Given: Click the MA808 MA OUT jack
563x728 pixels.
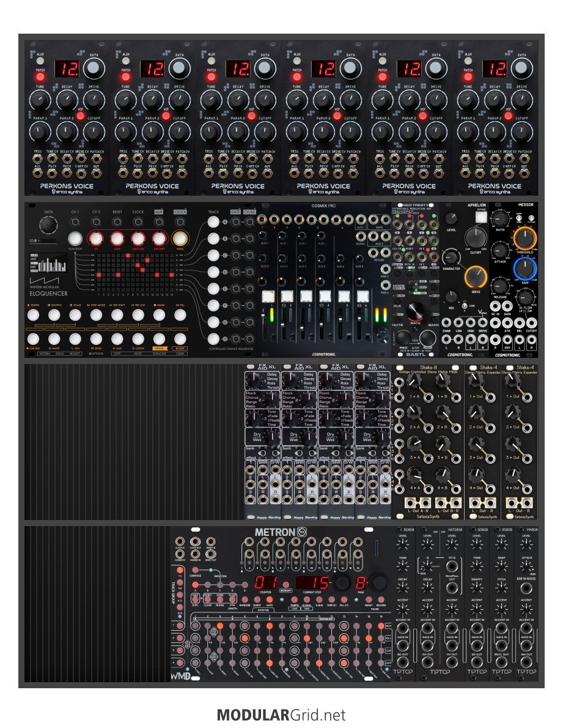Looking at the screenshot, I should 526,663.
